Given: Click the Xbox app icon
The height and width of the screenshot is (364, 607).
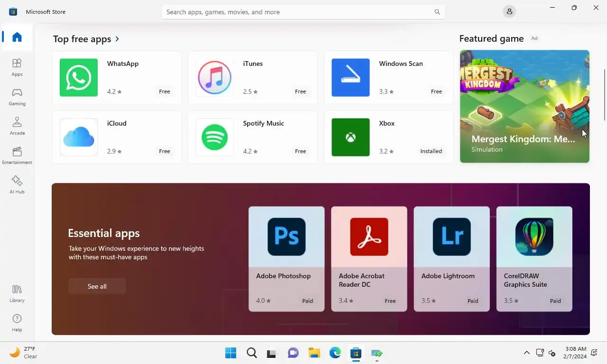Looking at the screenshot, I should [350, 137].
